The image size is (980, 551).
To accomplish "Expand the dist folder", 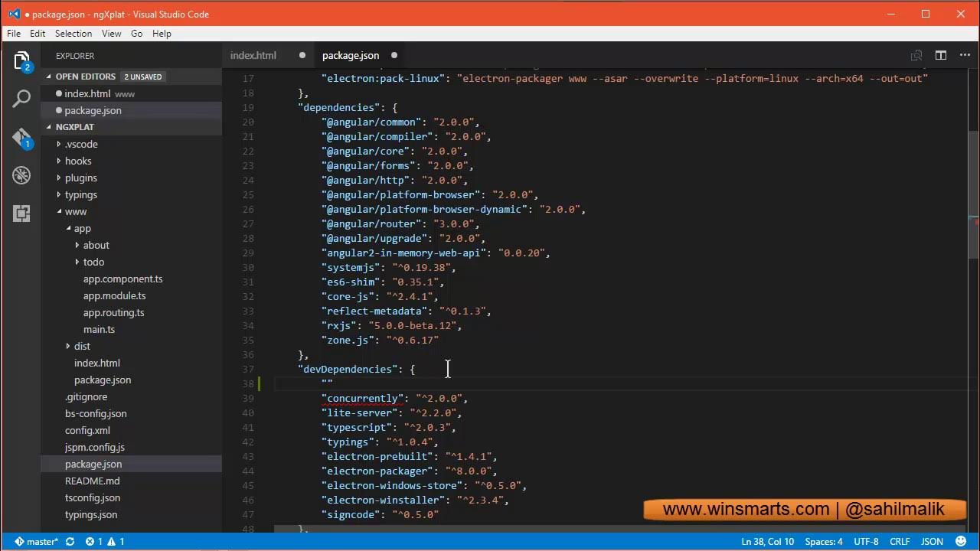I will [x=68, y=346].
